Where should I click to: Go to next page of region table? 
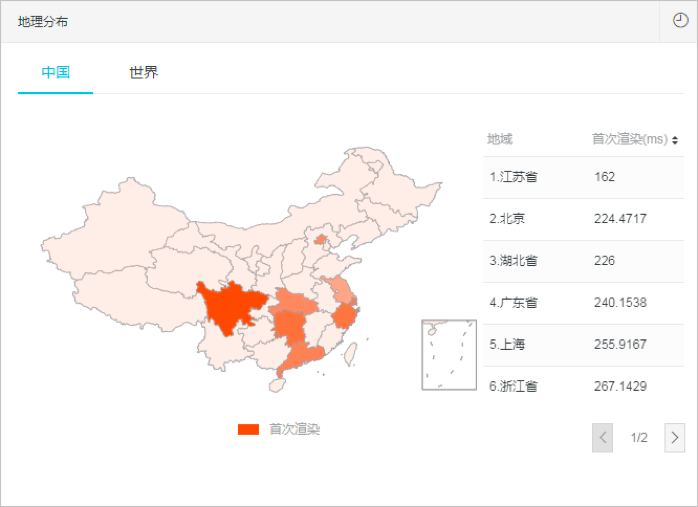(x=674, y=438)
